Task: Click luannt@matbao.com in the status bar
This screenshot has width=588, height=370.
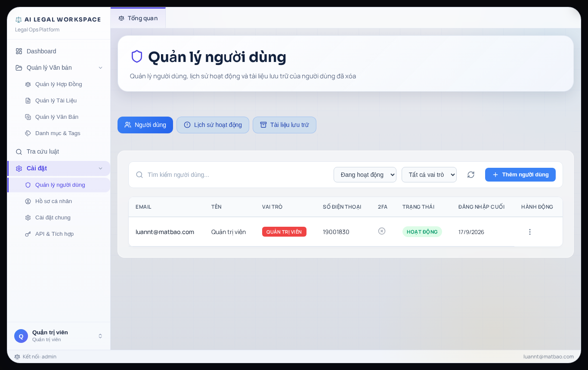Action: (x=548, y=357)
